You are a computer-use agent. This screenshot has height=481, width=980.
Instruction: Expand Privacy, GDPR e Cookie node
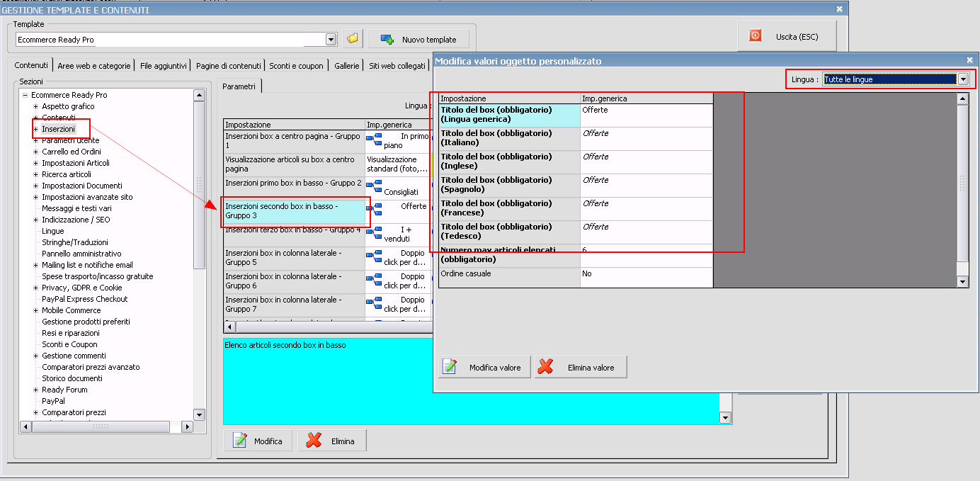[35, 288]
